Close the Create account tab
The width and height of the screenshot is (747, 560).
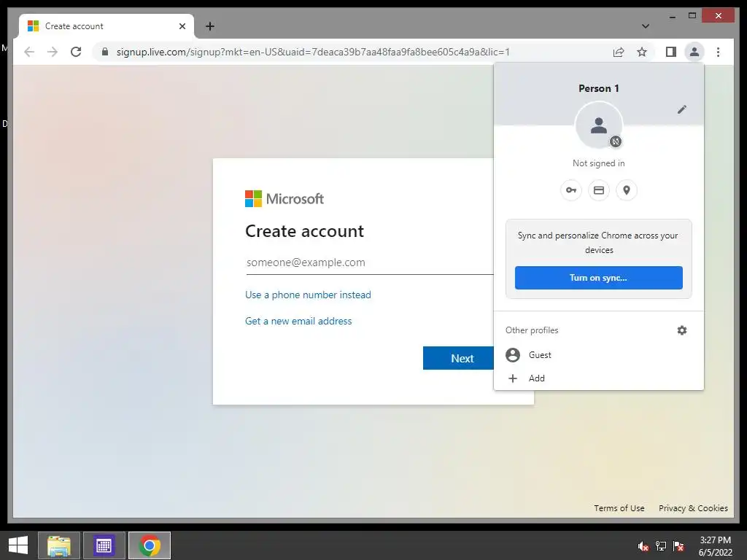click(182, 26)
